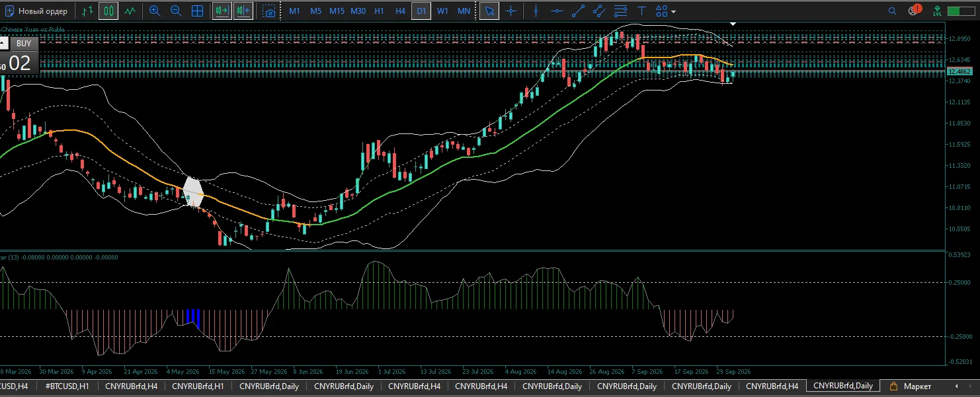
Task: Open search with the magnifier icon
Action: (x=893, y=11)
